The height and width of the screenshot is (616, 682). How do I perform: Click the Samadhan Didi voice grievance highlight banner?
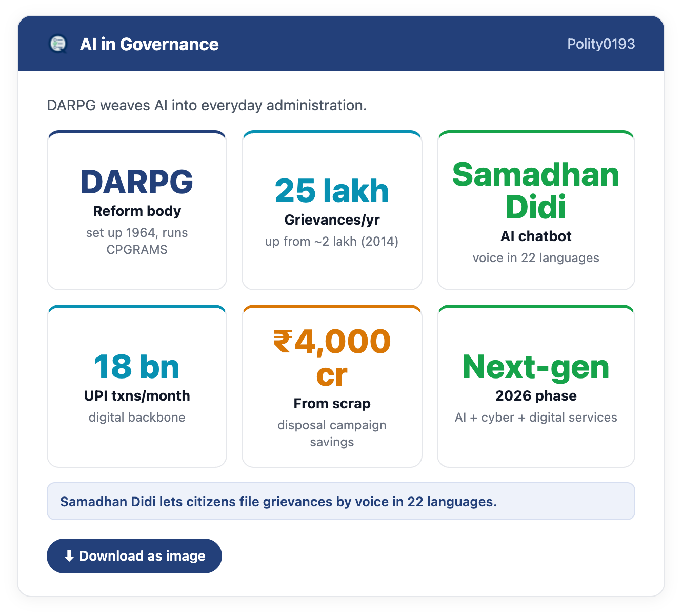pos(341,501)
